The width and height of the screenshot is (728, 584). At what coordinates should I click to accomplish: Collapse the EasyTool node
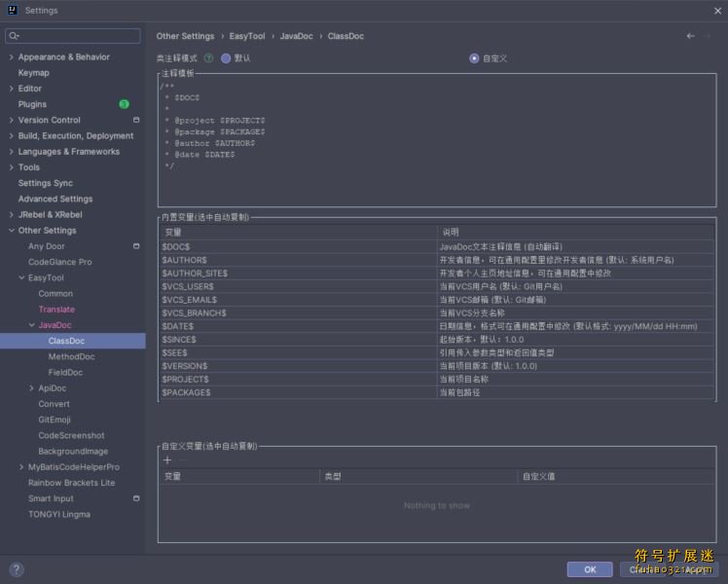(x=21, y=277)
